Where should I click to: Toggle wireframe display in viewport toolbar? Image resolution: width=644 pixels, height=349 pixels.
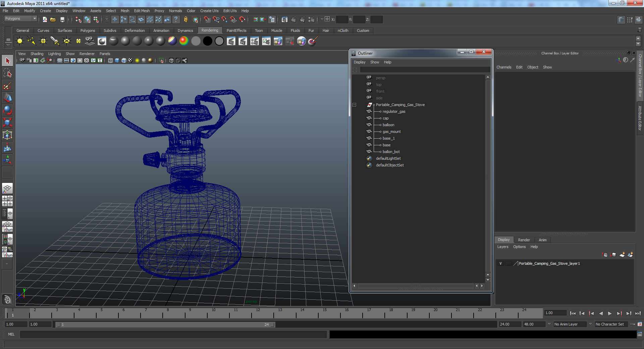coord(110,61)
